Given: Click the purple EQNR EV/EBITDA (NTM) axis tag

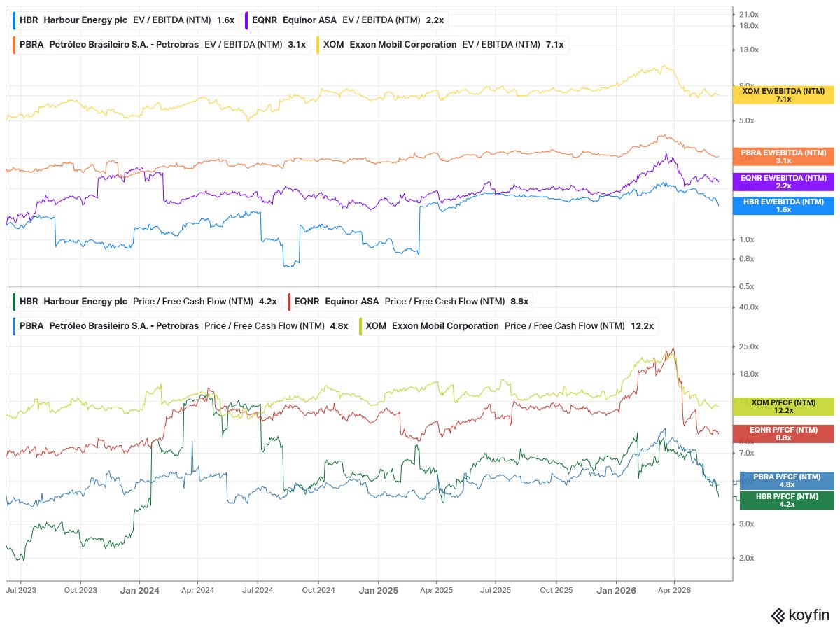Looking at the screenshot, I should 783,181.
